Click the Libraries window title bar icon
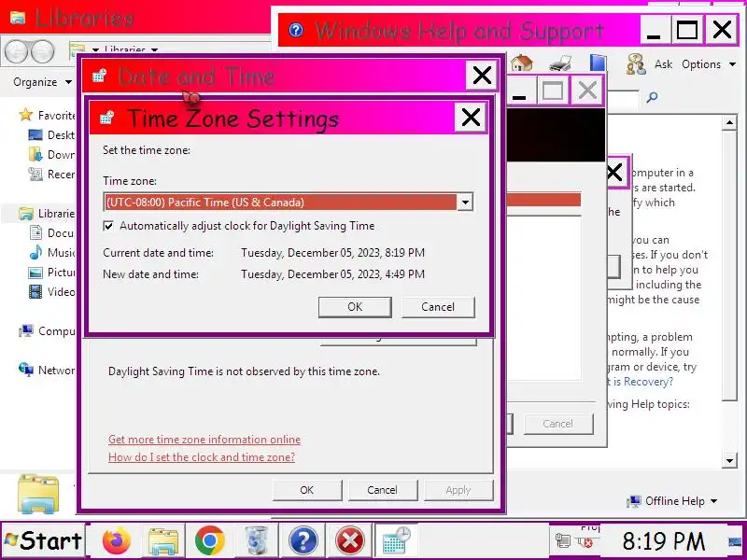The height and width of the screenshot is (560, 747). [18, 18]
